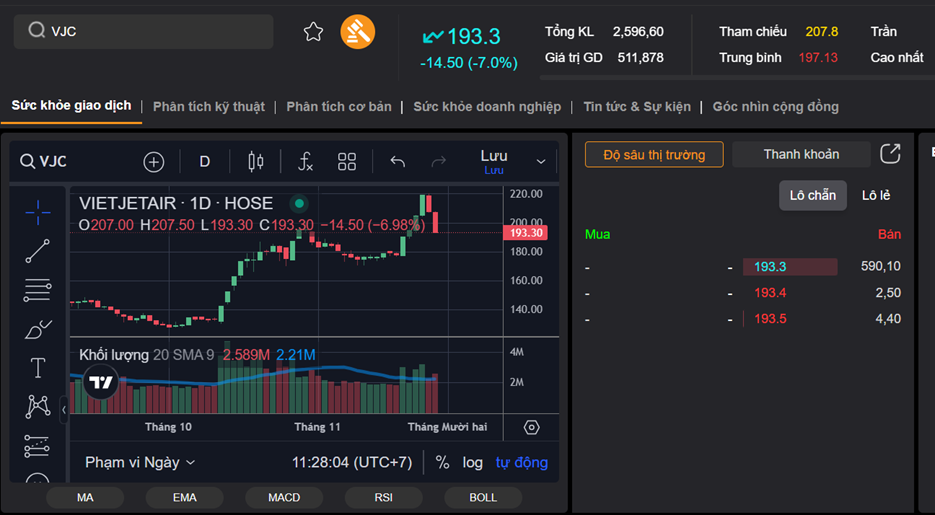Screen dimensions: 935x515
Task: Open the indicators fx menu
Action: (x=305, y=162)
